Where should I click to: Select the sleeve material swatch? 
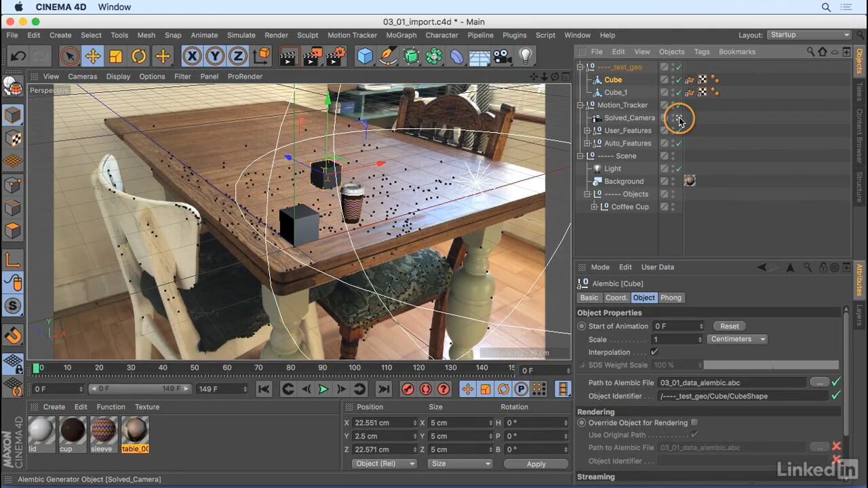pyautogui.click(x=104, y=430)
